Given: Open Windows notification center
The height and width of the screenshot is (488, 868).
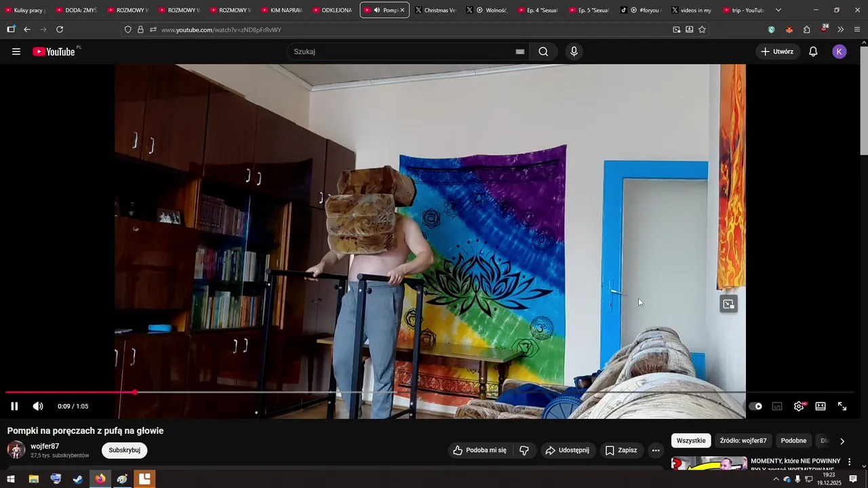Looking at the screenshot, I should tap(853, 479).
